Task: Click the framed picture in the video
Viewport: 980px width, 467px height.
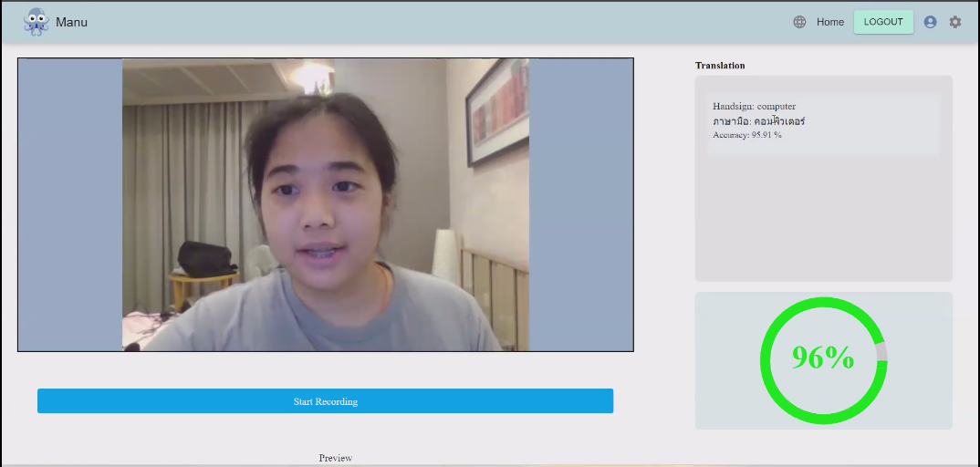Action: click(498, 111)
